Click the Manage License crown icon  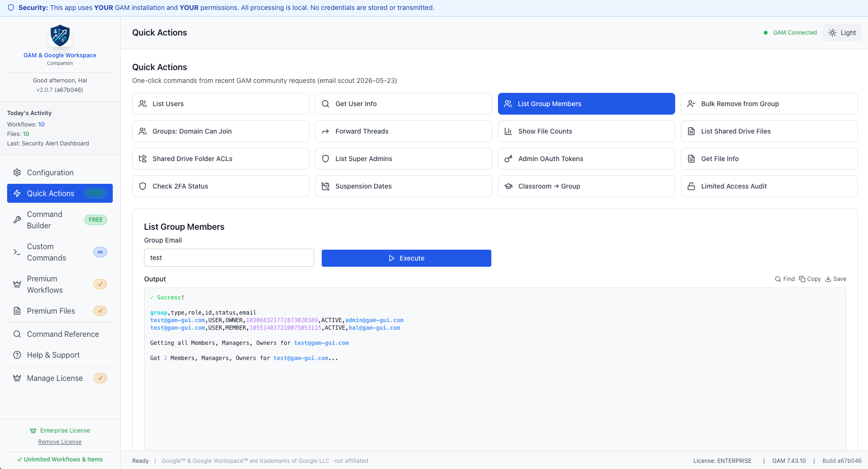(x=17, y=378)
